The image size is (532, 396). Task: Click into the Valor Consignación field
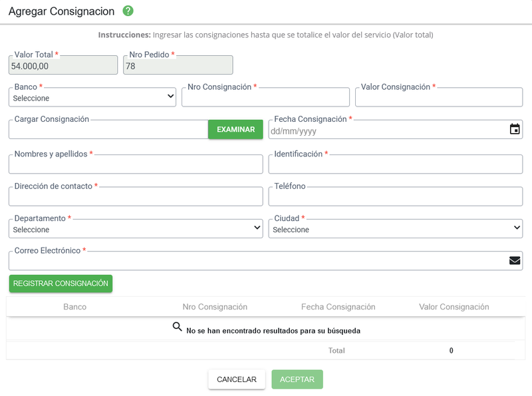(438, 98)
